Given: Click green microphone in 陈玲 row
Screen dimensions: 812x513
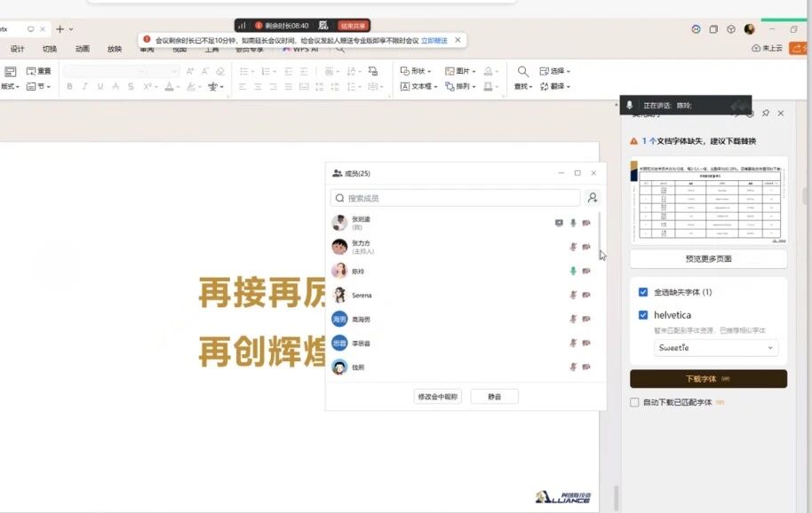Looking at the screenshot, I should coord(573,271).
